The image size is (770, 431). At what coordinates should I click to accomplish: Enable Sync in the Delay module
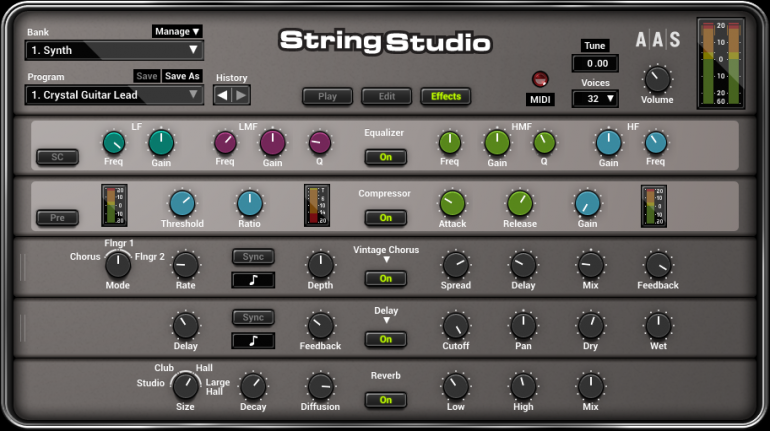tap(253, 318)
